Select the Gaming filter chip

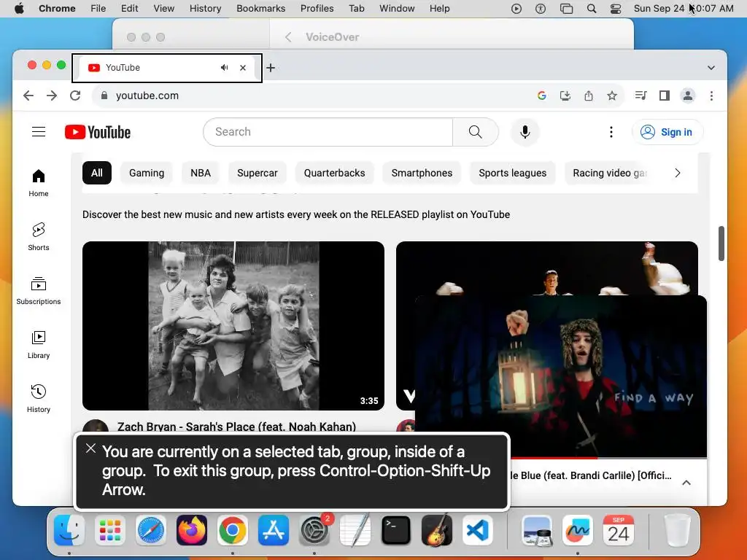point(147,173)
